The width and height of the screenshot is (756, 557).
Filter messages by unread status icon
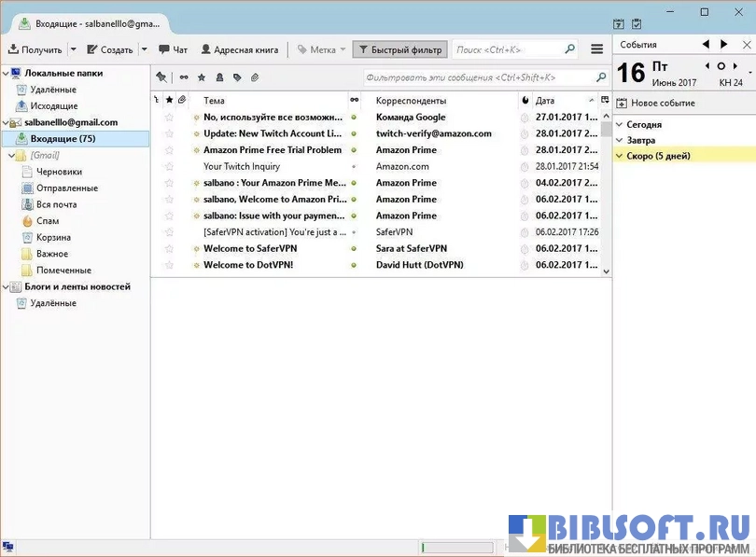pos(184,77)
